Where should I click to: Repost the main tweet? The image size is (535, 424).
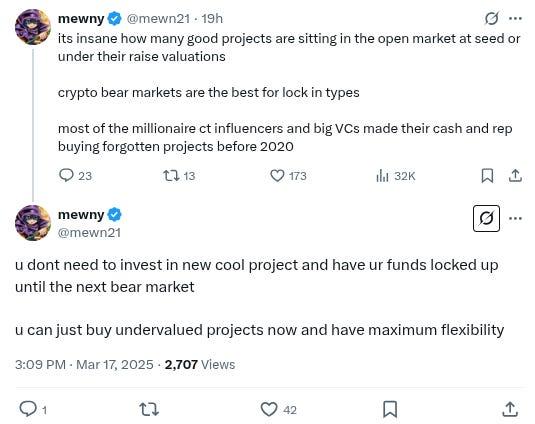click(149, 409)
